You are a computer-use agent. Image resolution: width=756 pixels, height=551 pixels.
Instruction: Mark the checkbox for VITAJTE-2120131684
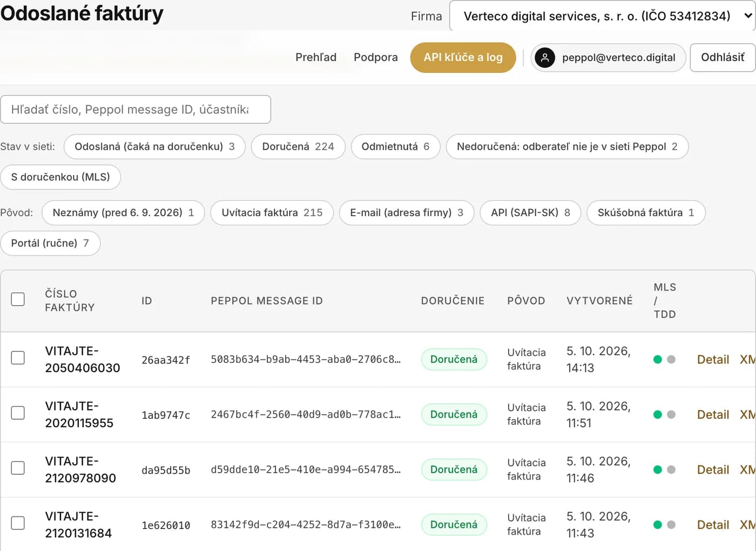click(x=18, y=523)
